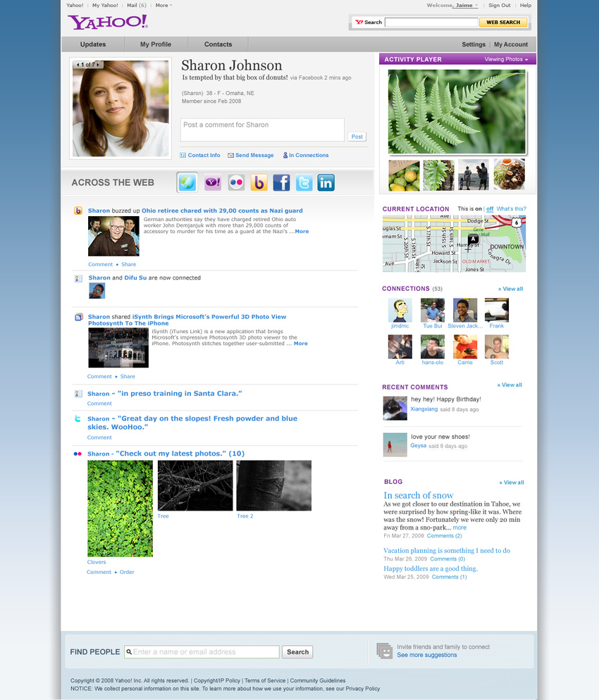Filter updates by the Facebook icon

click(x=281, y=182)
